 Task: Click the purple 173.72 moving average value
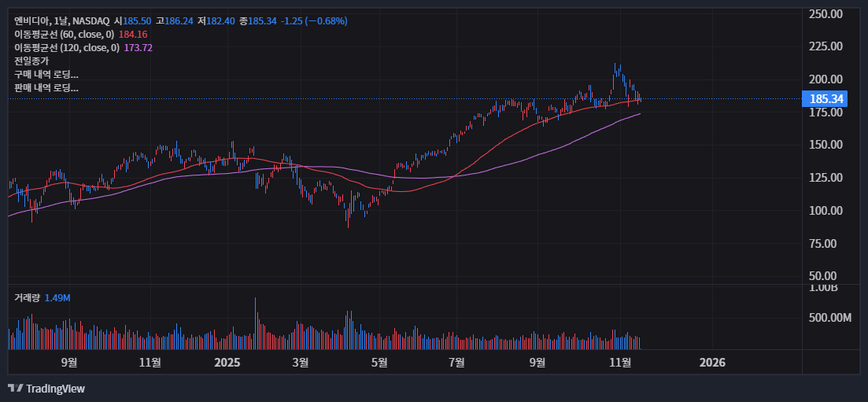pos(138,48)
